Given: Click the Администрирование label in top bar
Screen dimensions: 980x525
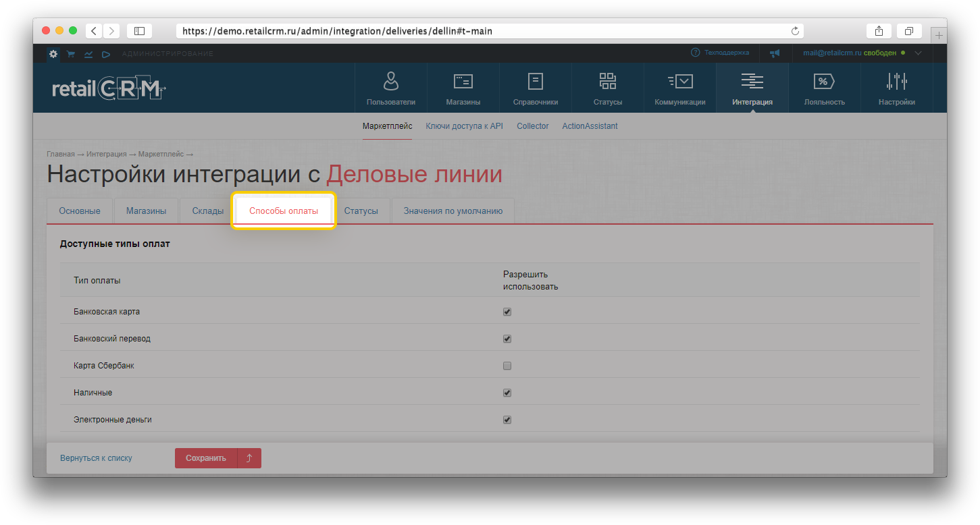Looking at the screenshot, I should 168,54.
